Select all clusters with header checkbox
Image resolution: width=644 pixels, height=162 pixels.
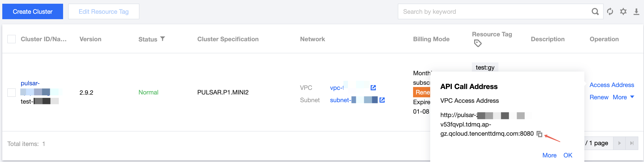click(x=11, y=39)
